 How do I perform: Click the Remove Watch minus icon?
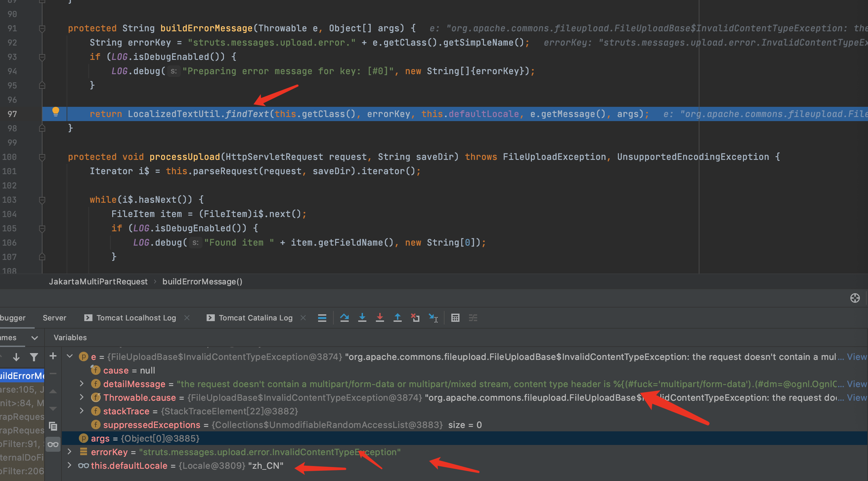coord(53,374)
